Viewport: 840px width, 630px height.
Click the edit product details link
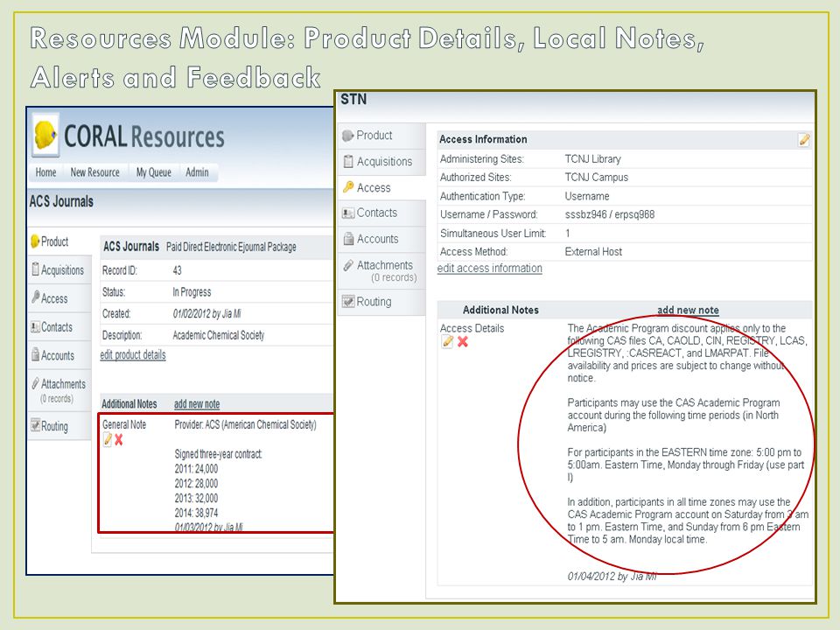133,354
